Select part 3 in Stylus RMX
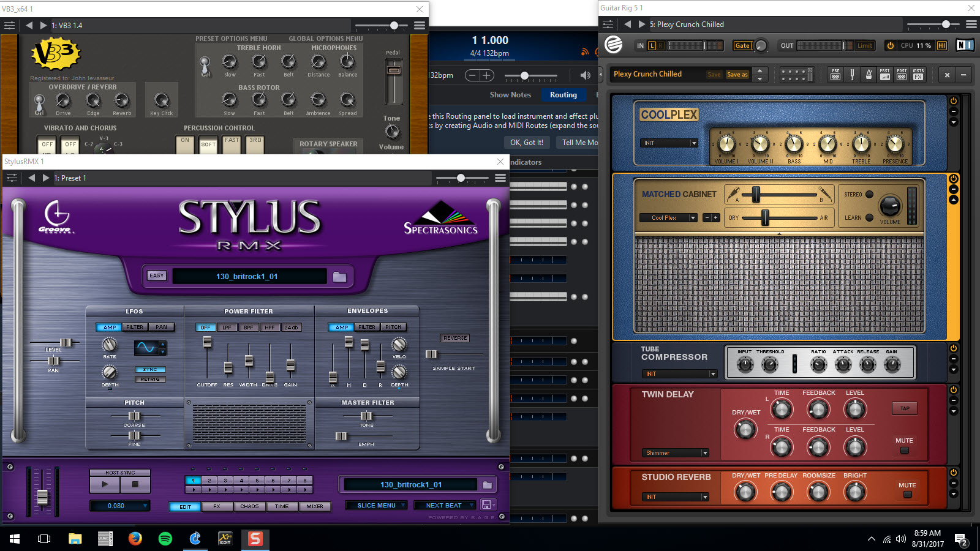Image resolution: width=980 pixels, height=551 pixels. [x=225, y=481]
